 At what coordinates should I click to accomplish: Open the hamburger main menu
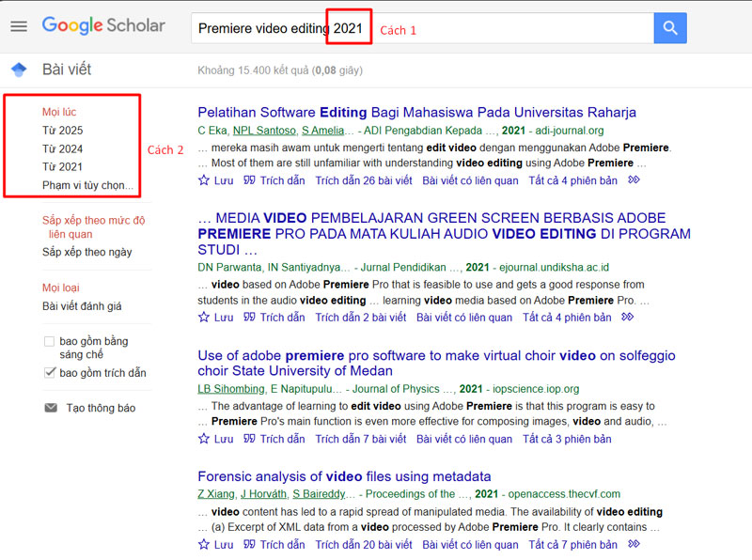click(x=19, y=26)
